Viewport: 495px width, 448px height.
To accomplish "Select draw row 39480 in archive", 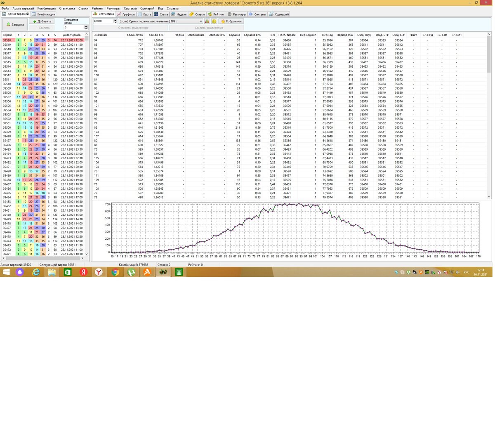I will tap(43, 215).
